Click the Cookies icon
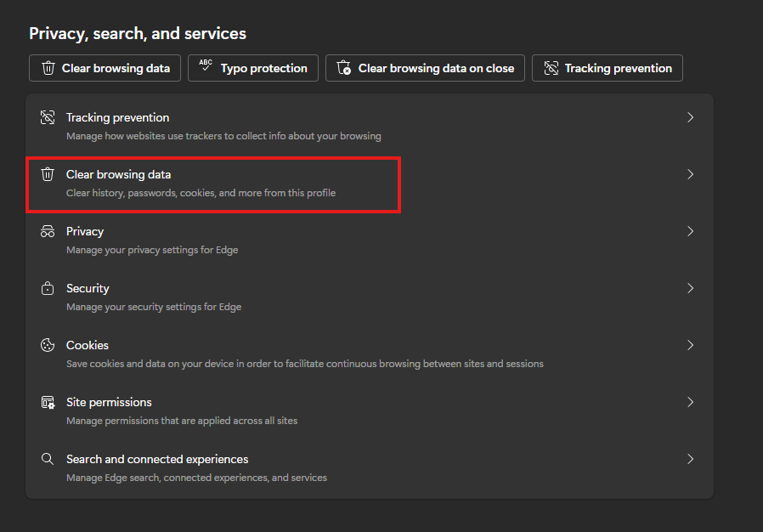 click(48, 345)
